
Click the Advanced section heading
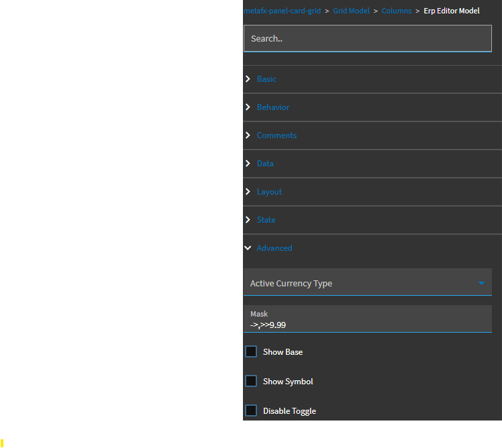pos(274,248)
